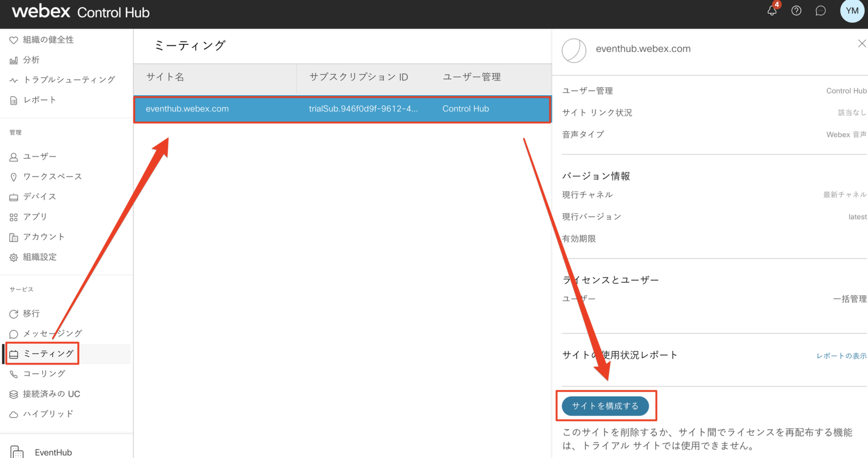The image size is (868, 458).
Task: Select ユーザー under 管理 in sidebar
Action: [40, 157]
